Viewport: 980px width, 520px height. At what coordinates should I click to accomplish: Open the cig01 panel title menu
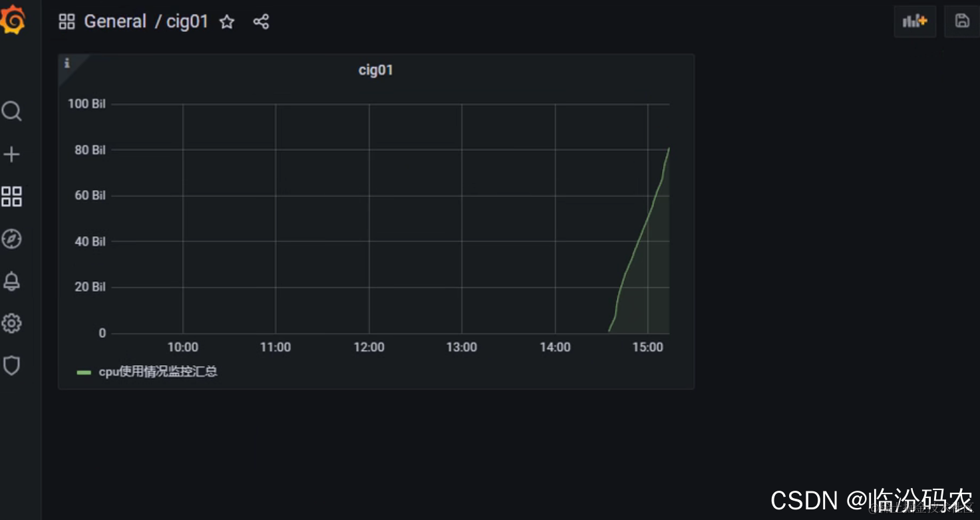pyautogui.click(x=376, y=70)
